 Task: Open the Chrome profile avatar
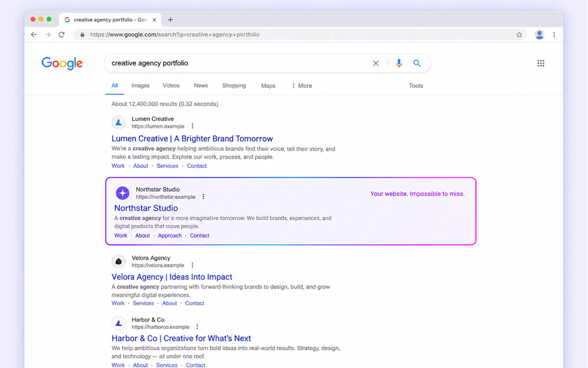click(539, 35)
